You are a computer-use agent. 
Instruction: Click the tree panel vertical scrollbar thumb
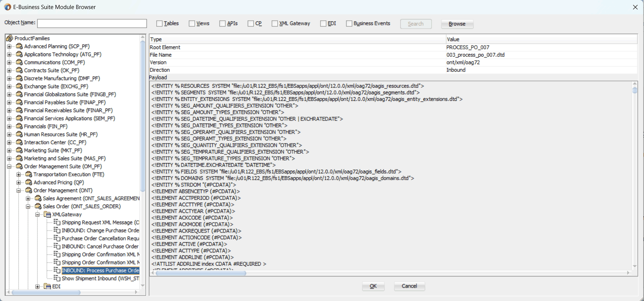coord(143,116)
